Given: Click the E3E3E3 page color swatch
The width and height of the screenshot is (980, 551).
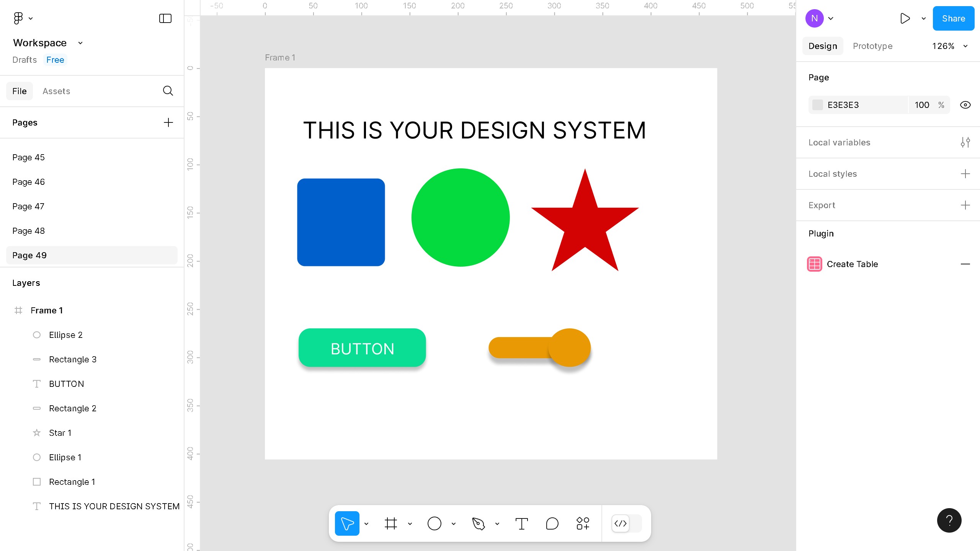Looking at the screenshot, I should tap(817, 105).
